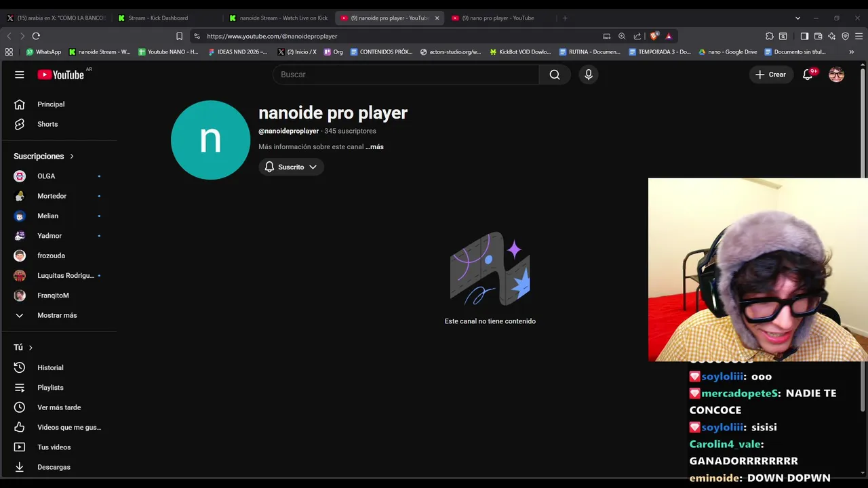The image size is (868, 488).
Task: Open Ver más tarde list
Action: pyautogui.click(x=58, y=407)
